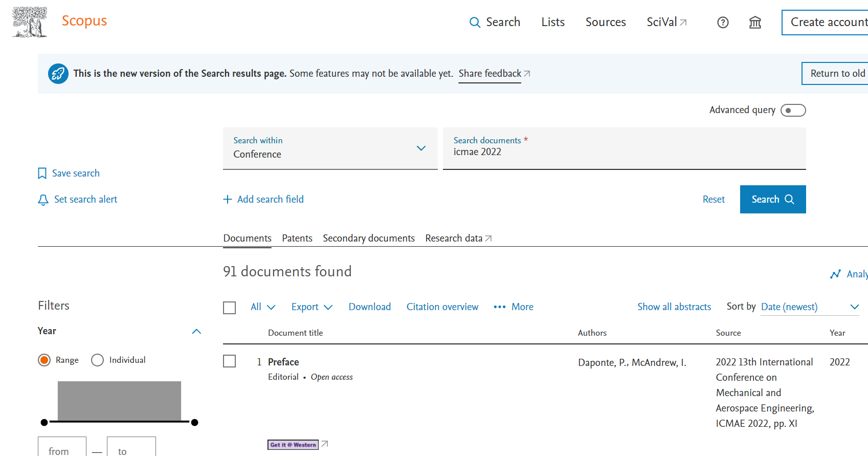Image resolution: width=868 pixels, height=456 pixels.
Task: Click the right handle of year range slider
Action: click(x=194, y=423)
